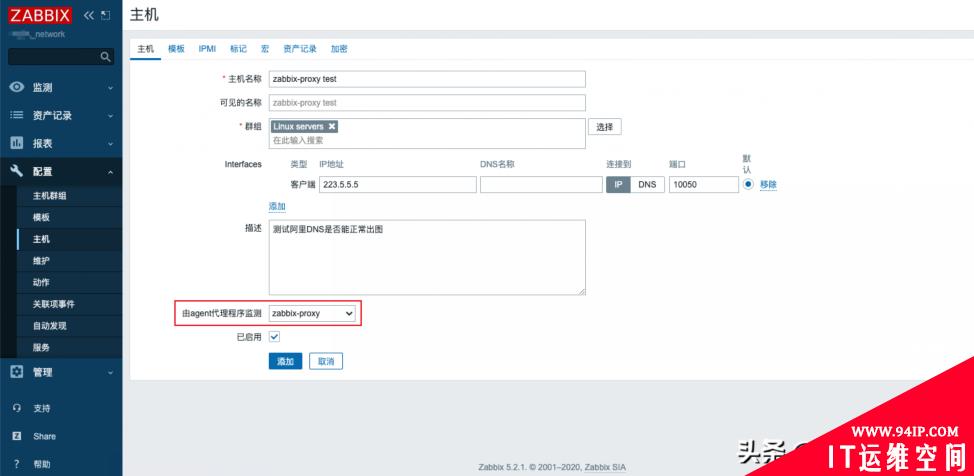
Task: Open the 宏 tab
Action: [265, 48]
